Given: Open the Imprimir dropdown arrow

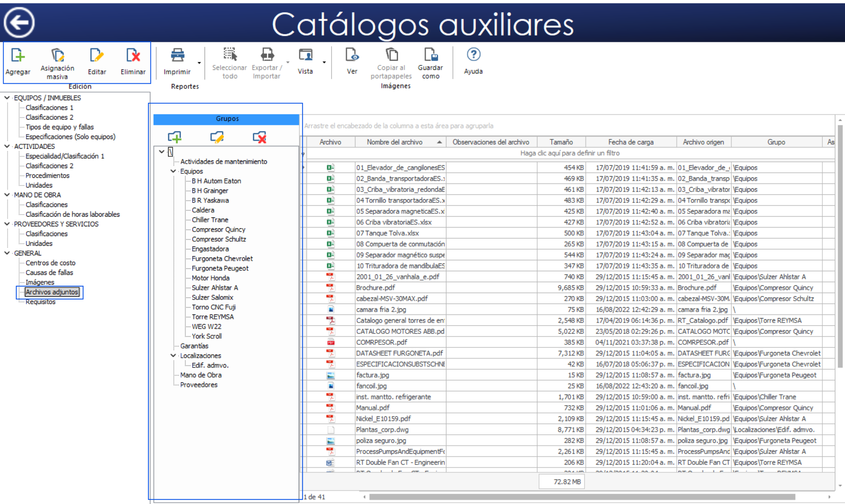Looking at the screenshot, I should 199,63.
